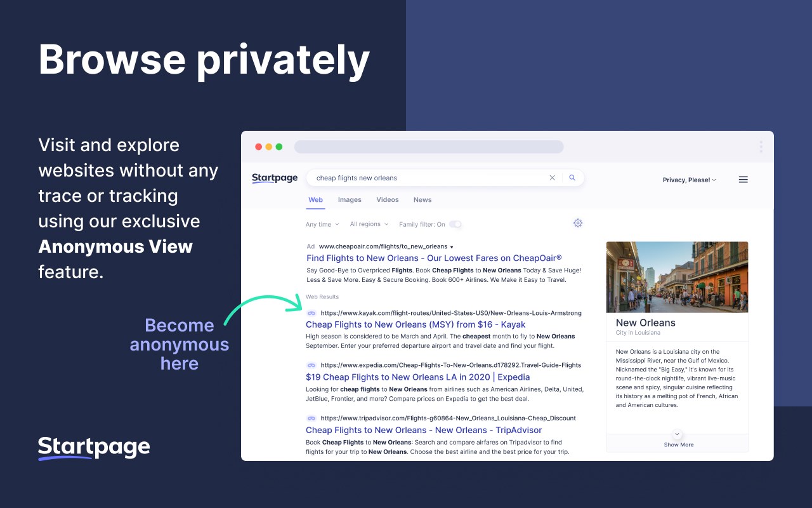Click the expedia.com result URL

click(x=451, y=365)
